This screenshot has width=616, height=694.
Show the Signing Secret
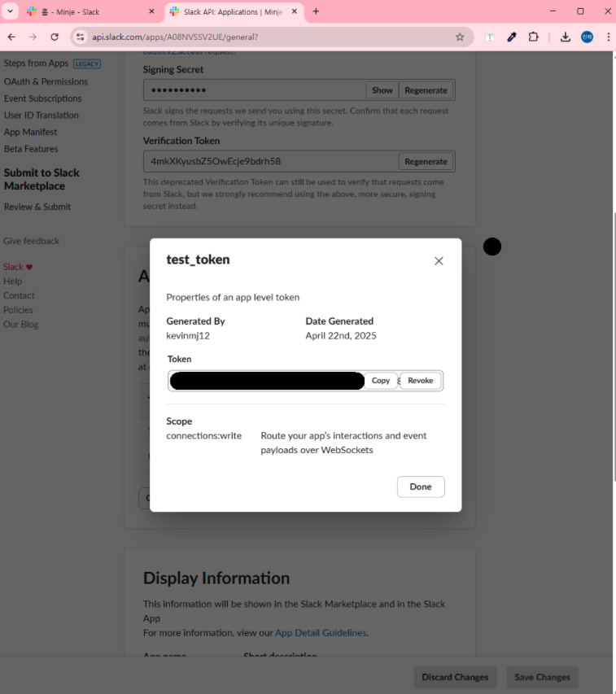pos(382,90)
